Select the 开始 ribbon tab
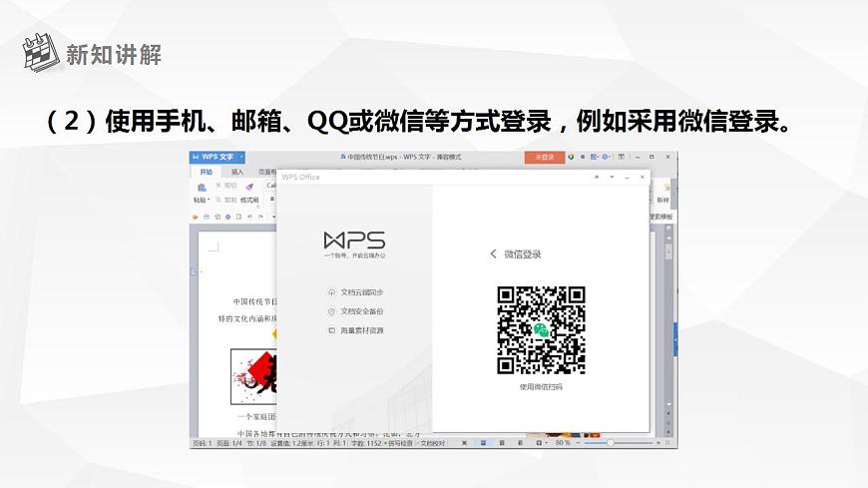868x488 pixels. [206, 173]
